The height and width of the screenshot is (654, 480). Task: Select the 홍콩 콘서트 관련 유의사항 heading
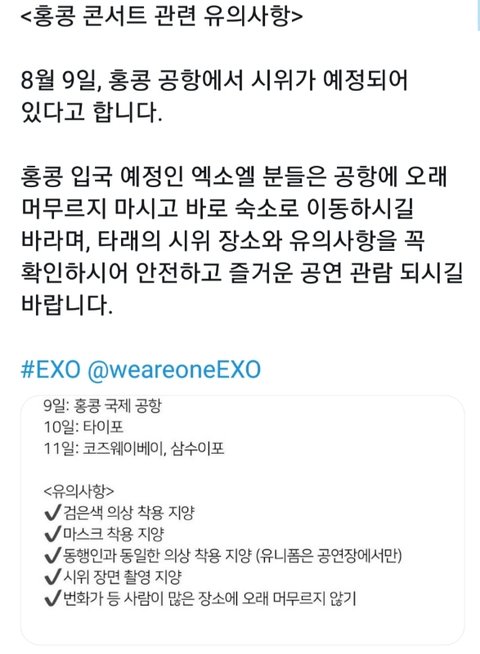click(161, 17)
